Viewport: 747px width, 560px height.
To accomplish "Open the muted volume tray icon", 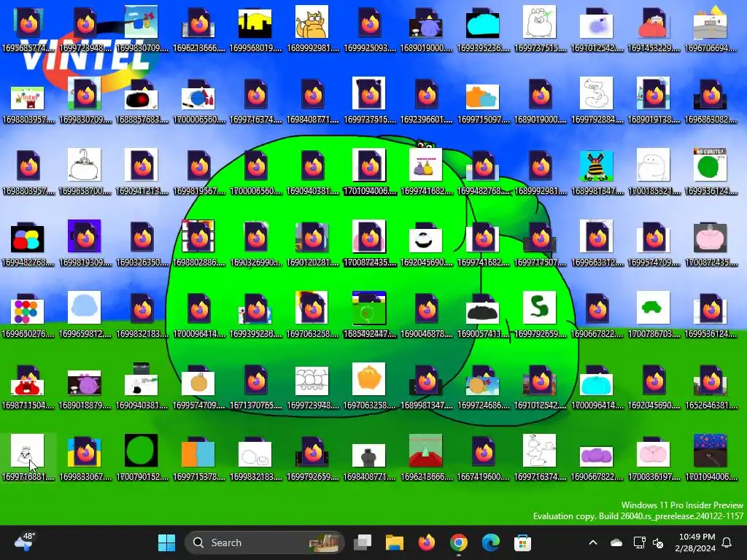I will (x=659, y=542).
